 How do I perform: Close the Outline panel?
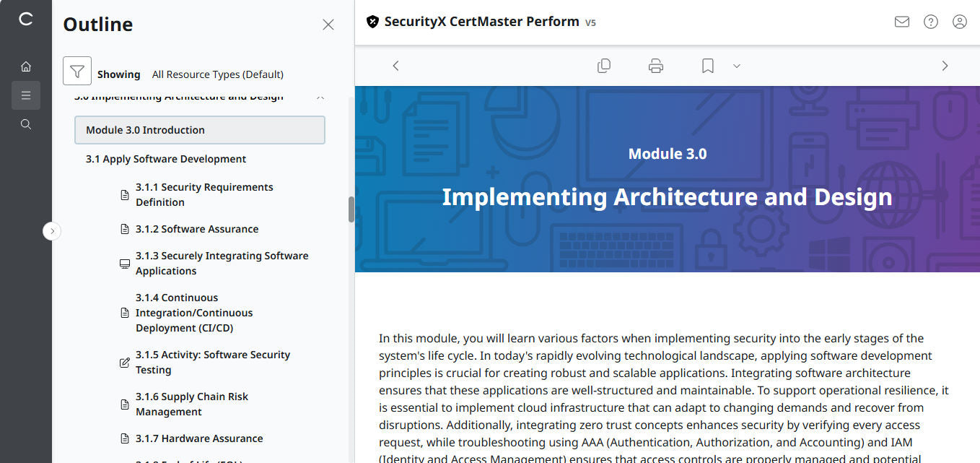coord(328,24)
